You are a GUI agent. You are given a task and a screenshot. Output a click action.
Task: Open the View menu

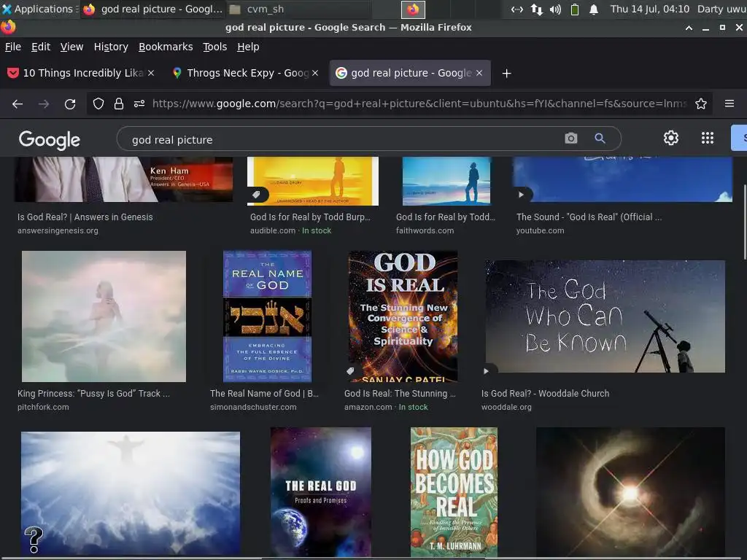pos(72,47)
